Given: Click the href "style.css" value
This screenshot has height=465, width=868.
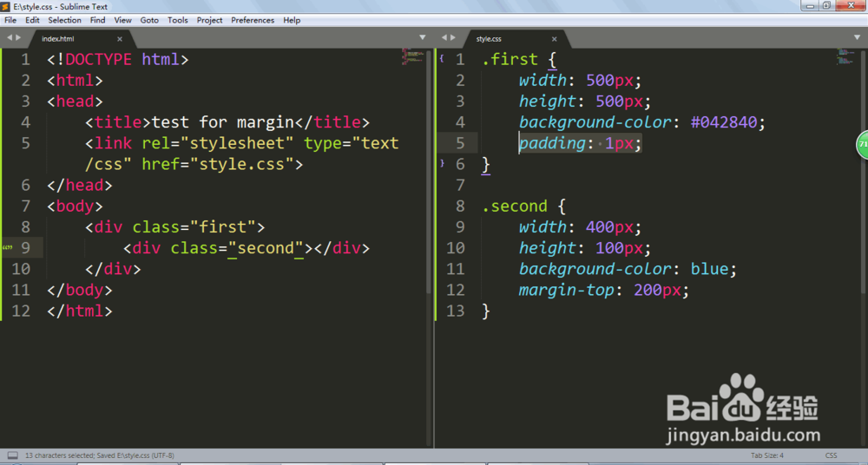Looking at the screenshot, I should [x=242, y=164].
